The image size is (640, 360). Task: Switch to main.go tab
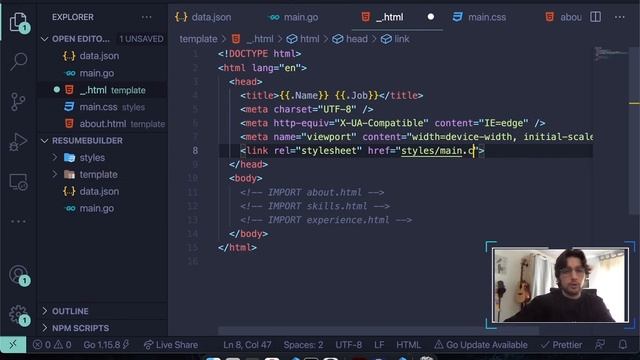pos(294,17)
